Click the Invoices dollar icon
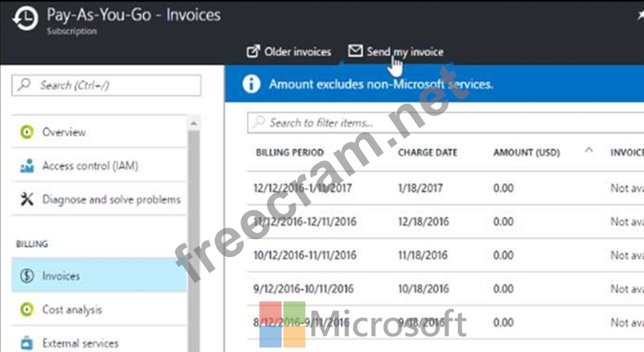 pyautogui.click(x=27, y=276)
